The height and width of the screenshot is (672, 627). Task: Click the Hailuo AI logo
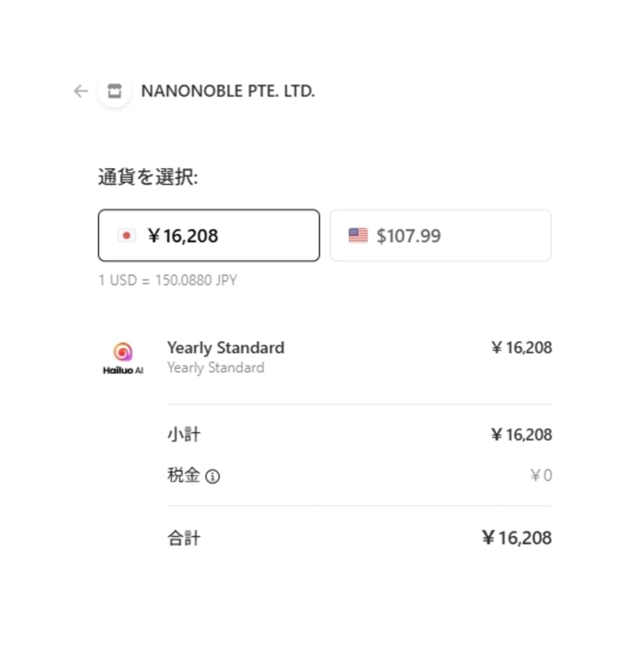(x=123, y=358)
